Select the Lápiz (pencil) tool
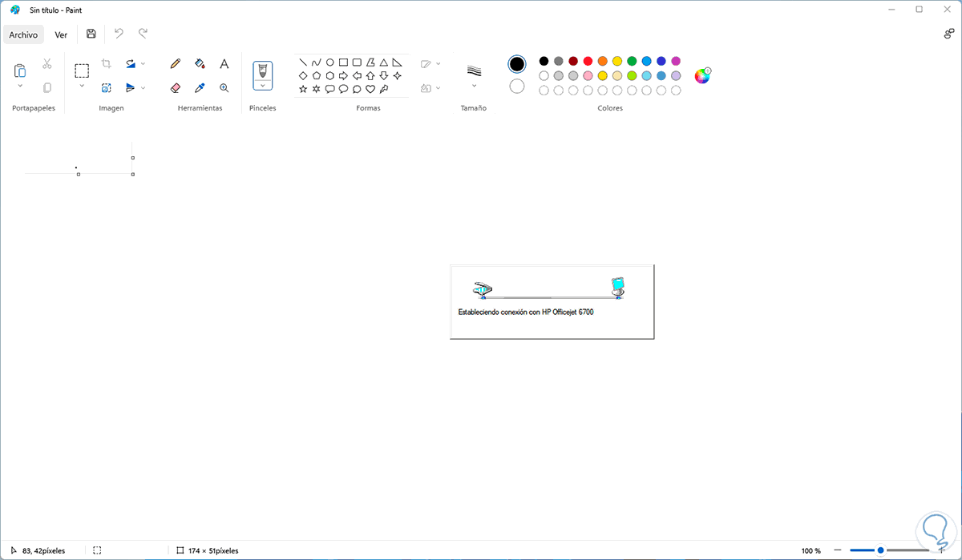 click(x=175, y=63)
